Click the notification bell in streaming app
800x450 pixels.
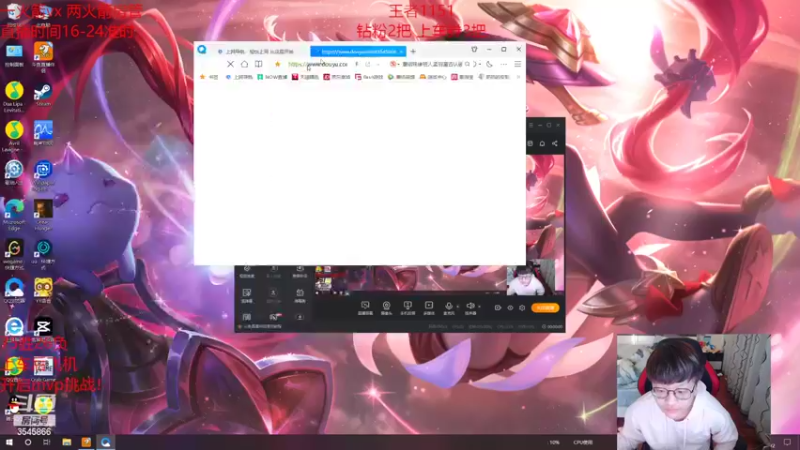point(542,143)
